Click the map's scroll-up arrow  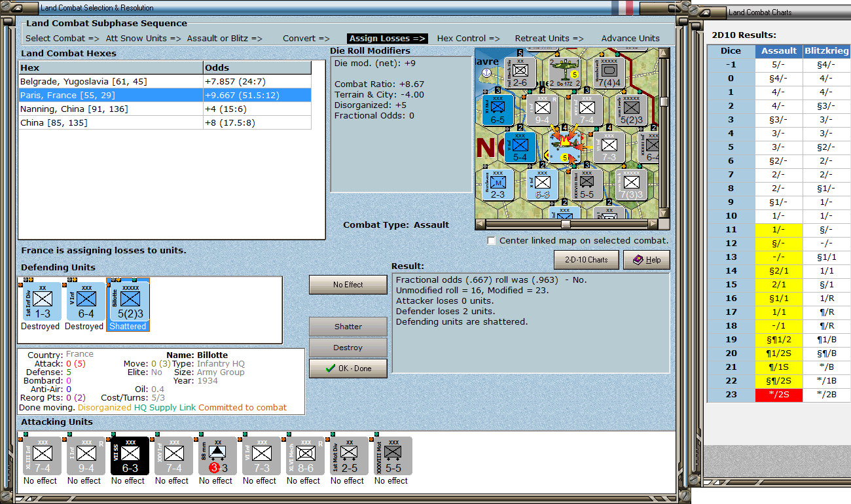click(x=664, y=54)
